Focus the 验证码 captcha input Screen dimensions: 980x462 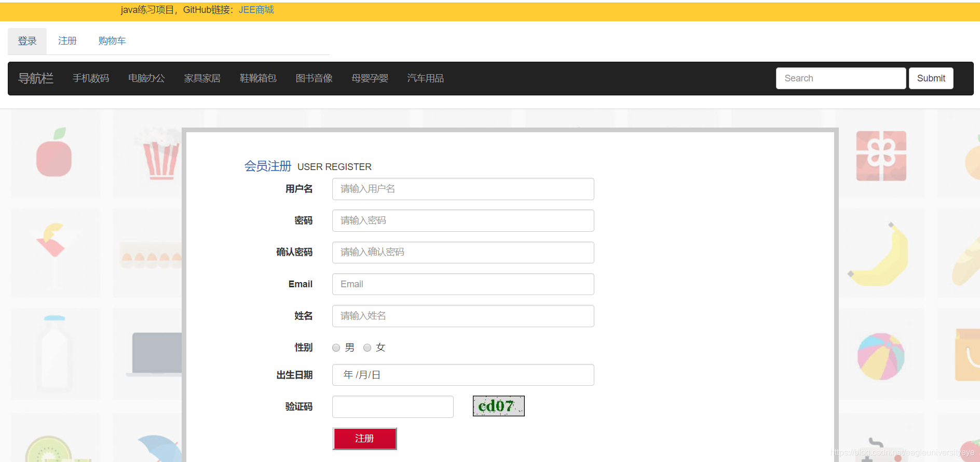[393, 407]
